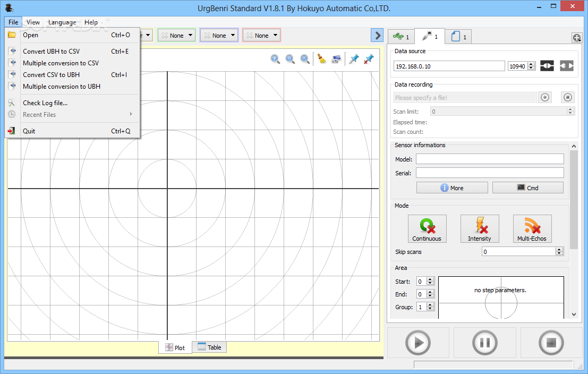The height and width of the screenshot is (374, 588).
Task: Click the zoom out magnifier icon
Action: [x=290, y=59]
